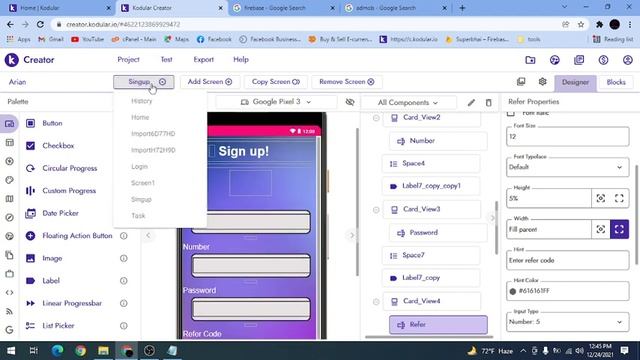Open the user account icon
640x360 pixels.
click(628, 60)
